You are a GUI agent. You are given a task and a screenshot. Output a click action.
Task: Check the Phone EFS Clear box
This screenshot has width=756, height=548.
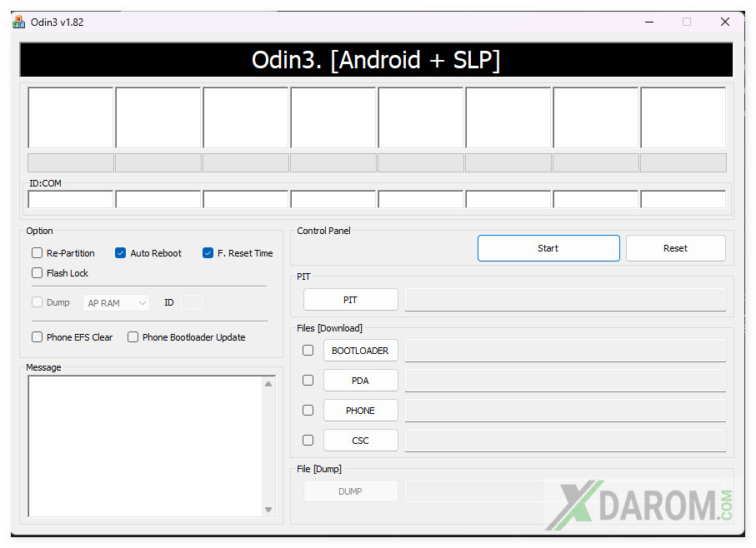click(x=37, y=337)
